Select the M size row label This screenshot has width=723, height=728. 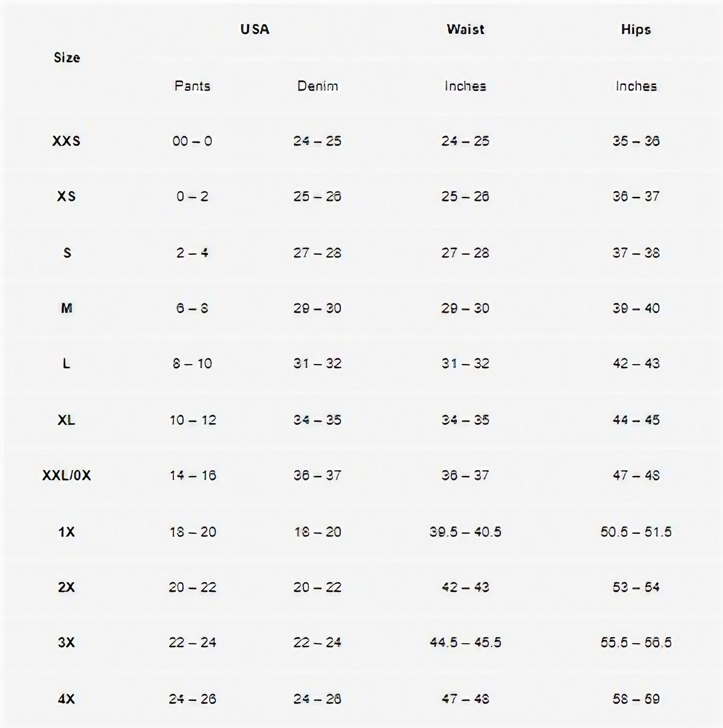coord(66,308)
